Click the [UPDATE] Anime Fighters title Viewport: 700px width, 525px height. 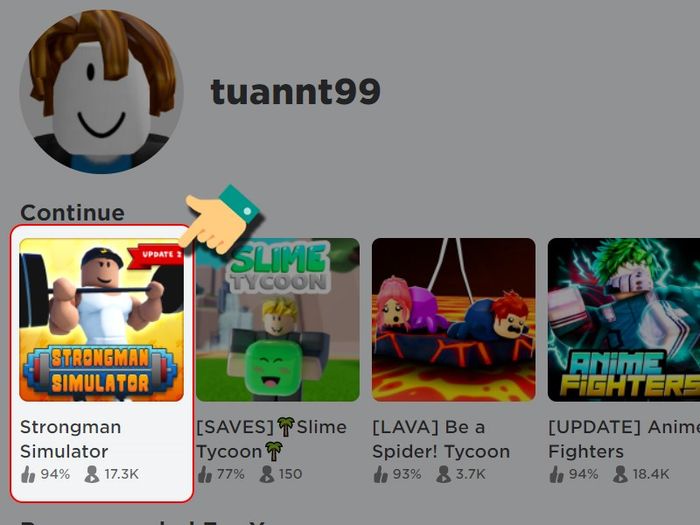coord(624,439)
